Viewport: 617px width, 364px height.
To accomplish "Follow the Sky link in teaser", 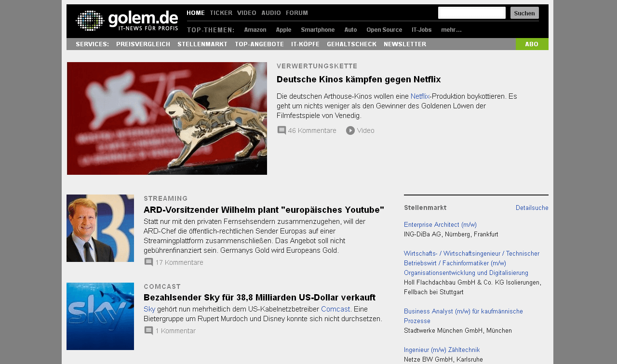I will click(149, 309).
